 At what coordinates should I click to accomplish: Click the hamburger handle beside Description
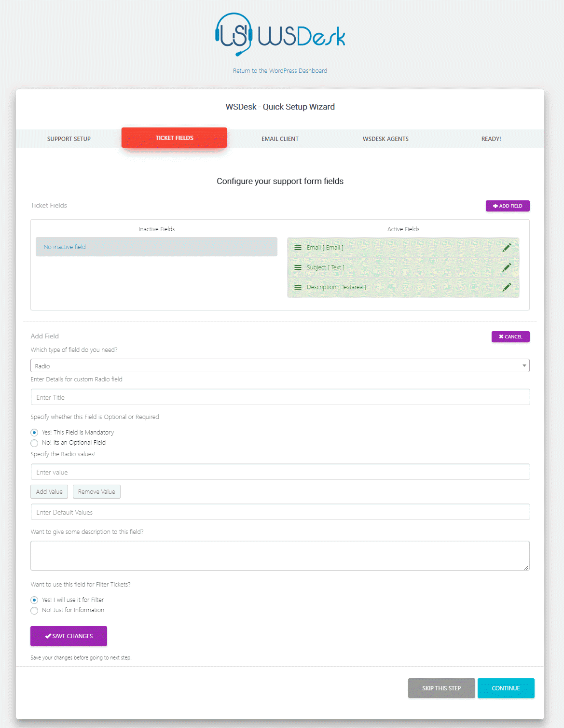pos(298,287)
